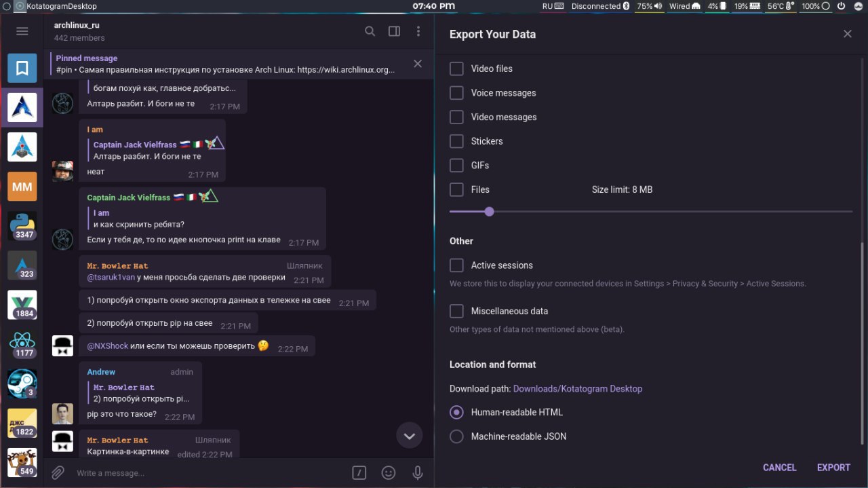Click the 56°C temperature tray indicator

pyautogui.click(x=781, y=6)
